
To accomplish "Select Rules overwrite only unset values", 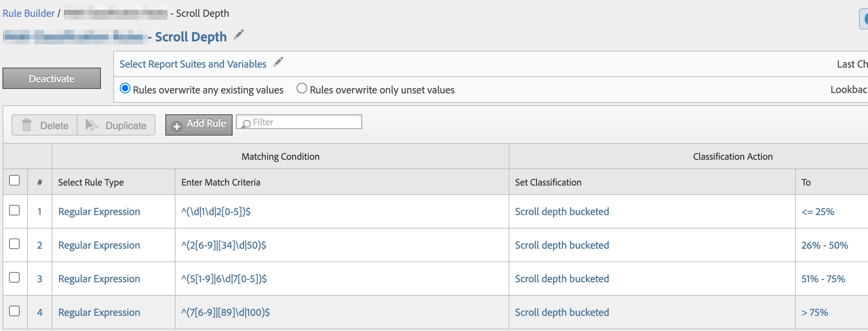I will tap(302, 88).
